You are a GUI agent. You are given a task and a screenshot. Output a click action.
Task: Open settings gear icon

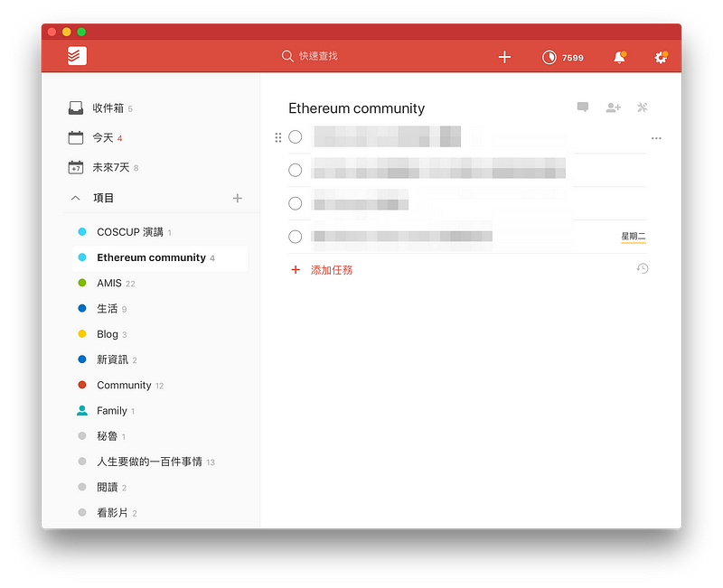click(661, 57)
